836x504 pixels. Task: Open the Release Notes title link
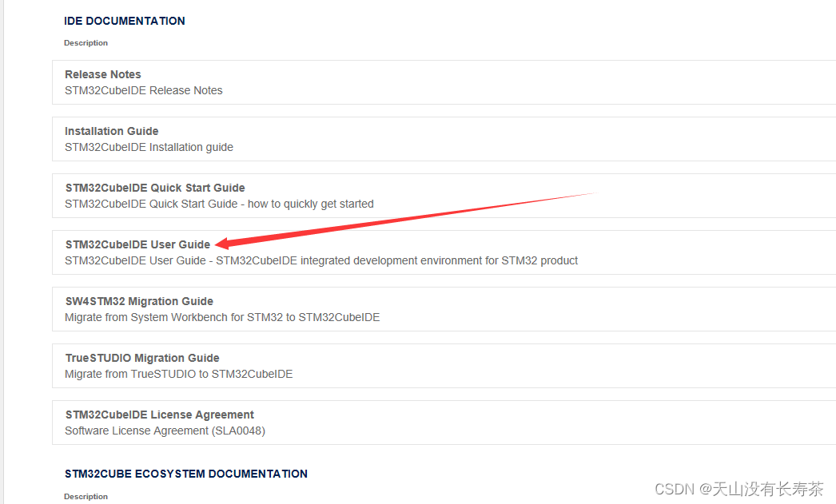pos(103,74)
